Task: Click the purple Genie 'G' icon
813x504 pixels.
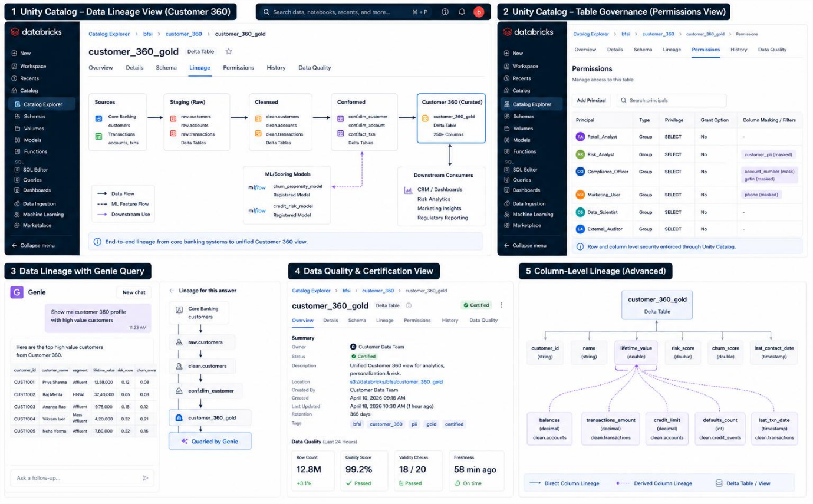Action: (x=17, y=292)
